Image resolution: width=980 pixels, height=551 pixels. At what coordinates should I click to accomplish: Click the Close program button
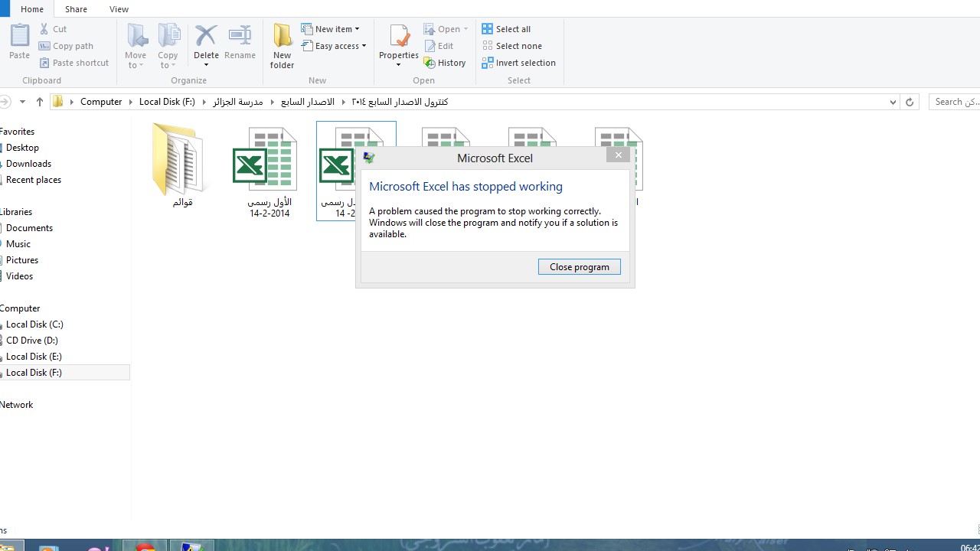click(579, 267)
